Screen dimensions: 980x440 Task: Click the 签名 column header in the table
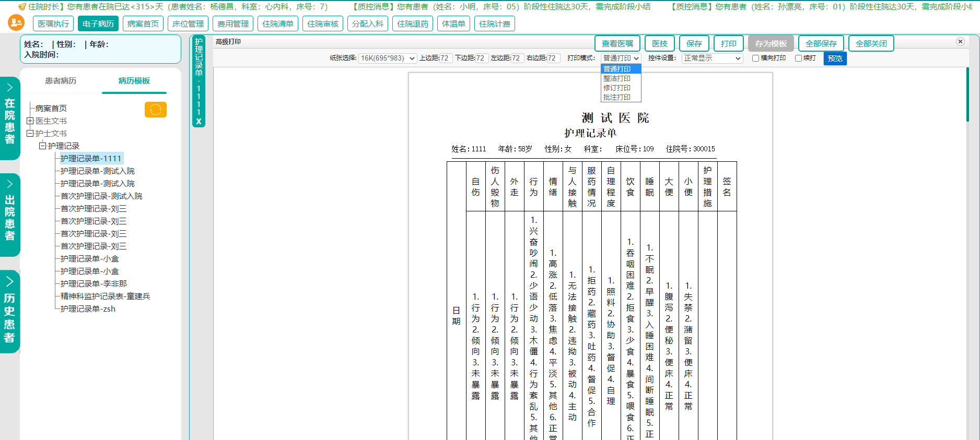click(727, 187)
